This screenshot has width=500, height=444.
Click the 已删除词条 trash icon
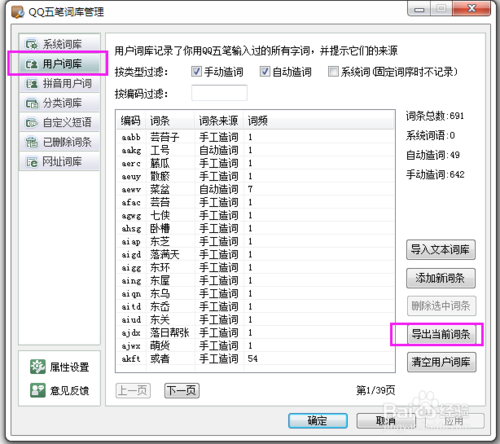(32, 142)
